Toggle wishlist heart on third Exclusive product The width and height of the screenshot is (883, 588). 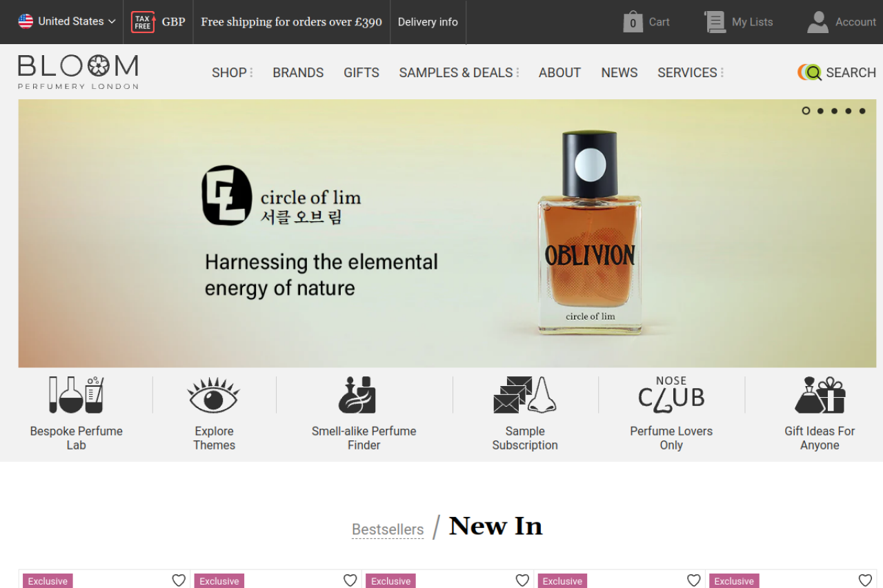[x=522, y=580]
